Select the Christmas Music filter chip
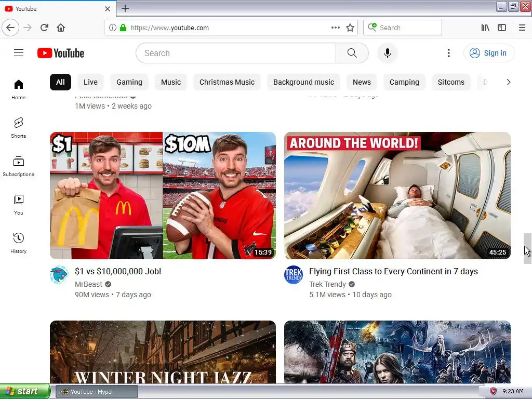Viewport: 532px width, 399px height. point(227,82)
